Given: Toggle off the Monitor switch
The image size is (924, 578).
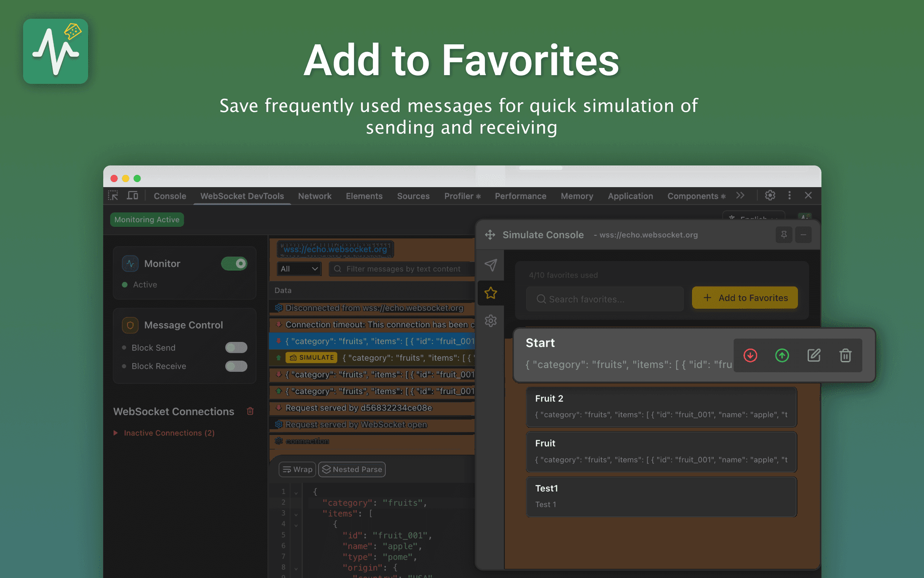Looking at the screenshot, I should tap(234, 263).
